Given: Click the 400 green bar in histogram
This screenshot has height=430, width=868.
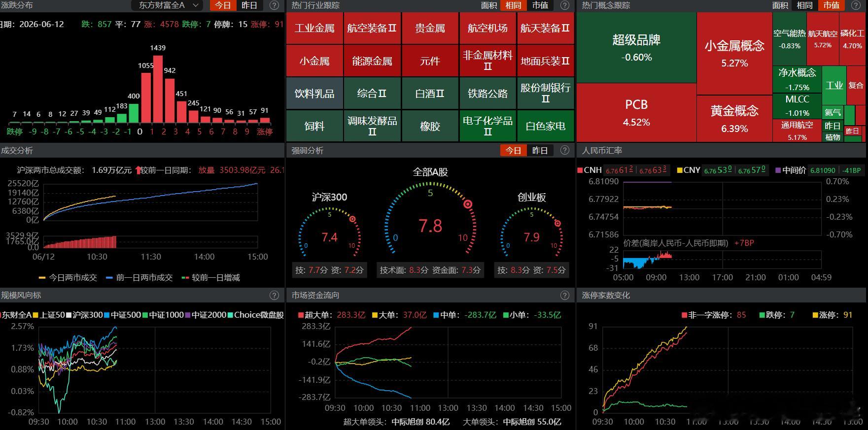Looking at the screenshot, I should click(134, 113).
